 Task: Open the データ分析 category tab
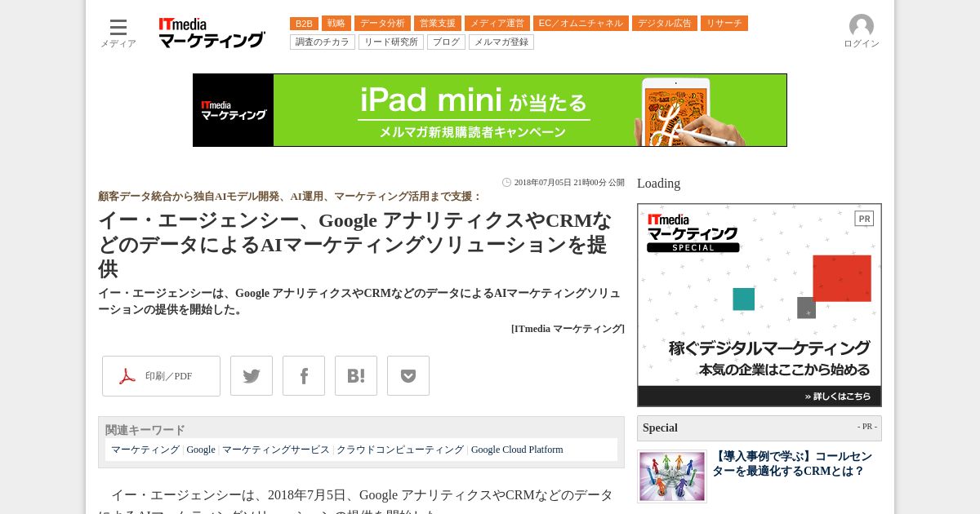click(382, 24)
